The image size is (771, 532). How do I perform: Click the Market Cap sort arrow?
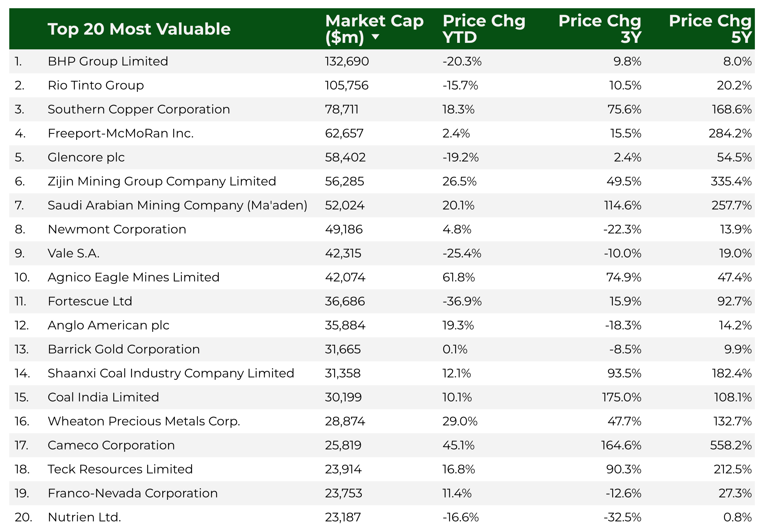click(x=376, y=37)
